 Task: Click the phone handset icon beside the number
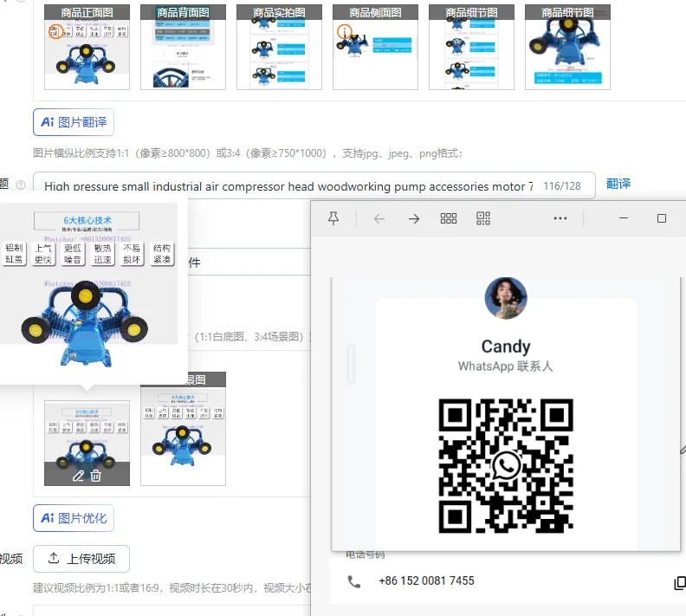click(x=354, y=581)
